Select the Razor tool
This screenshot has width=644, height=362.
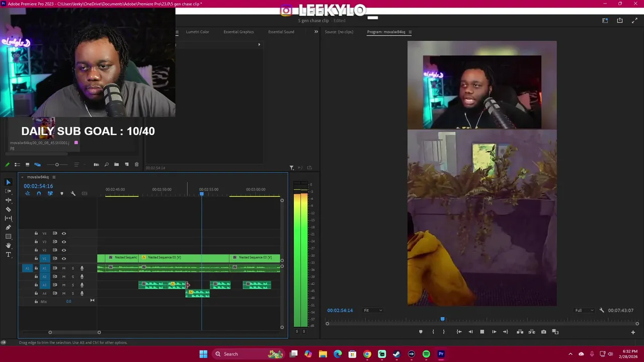8,209
